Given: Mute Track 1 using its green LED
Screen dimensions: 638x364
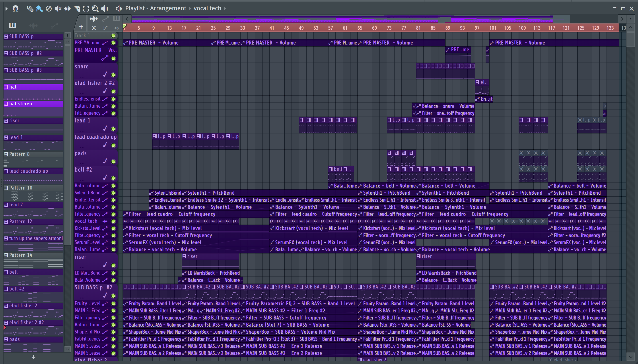Looking at the screenshot, I should tap(113, 36).
